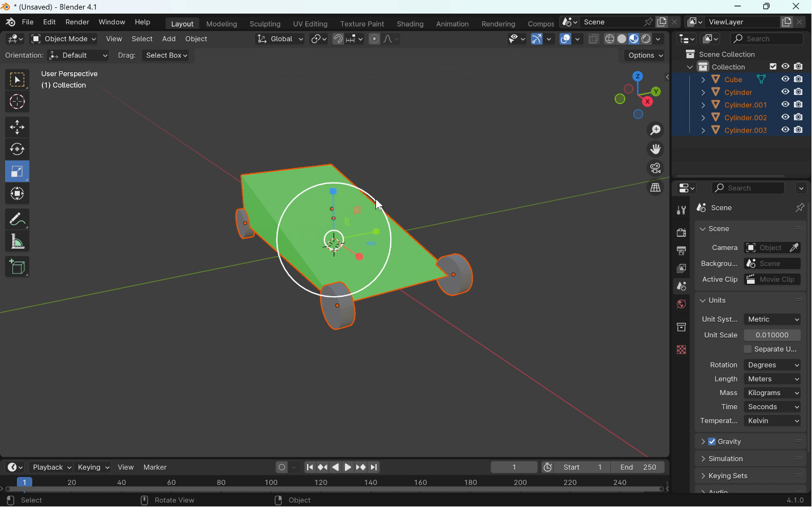Toggle X-ray mode in viewport
This screenshot has height=507, width=812.
pyautogui.click(x=594, y=39)
